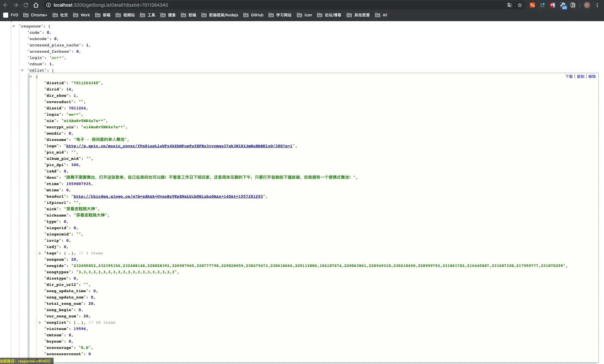
Task: Toggle the extension showing the 'off' badge
Action: (563, 5)
